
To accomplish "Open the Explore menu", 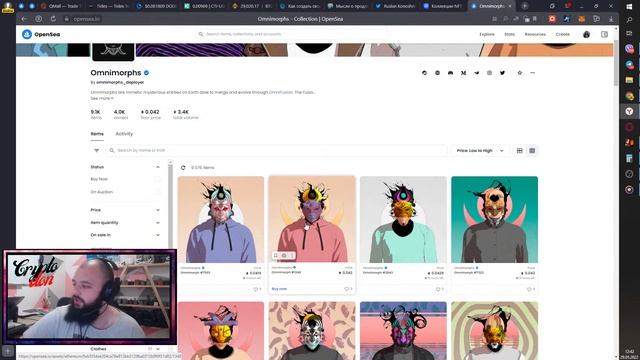I will pyautogui.click(x=487, y=34).
